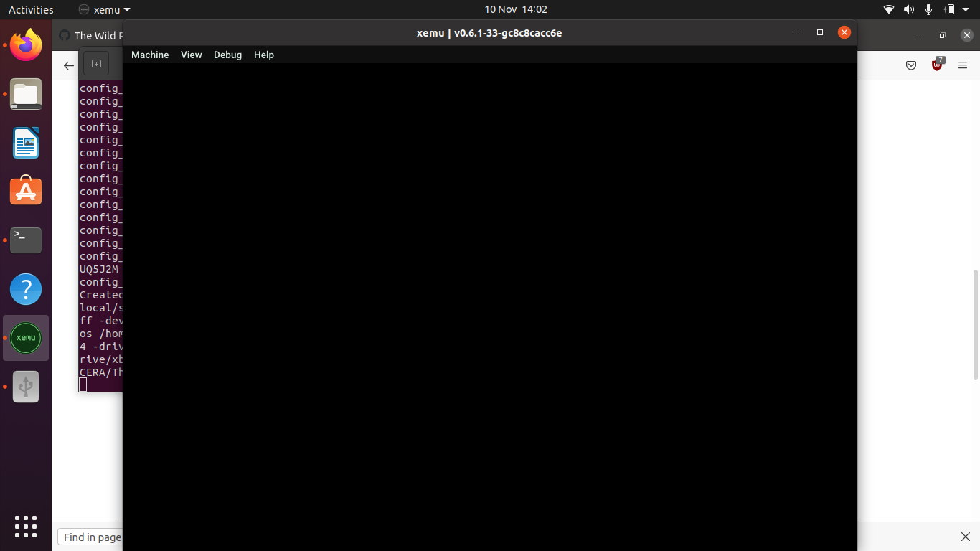
Task: Open the Files application in the dock
Action: pos(26,94)
